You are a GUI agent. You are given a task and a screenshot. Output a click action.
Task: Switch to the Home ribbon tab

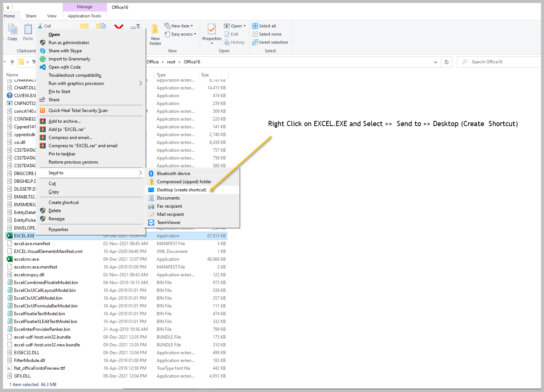(x=9, y=16)
